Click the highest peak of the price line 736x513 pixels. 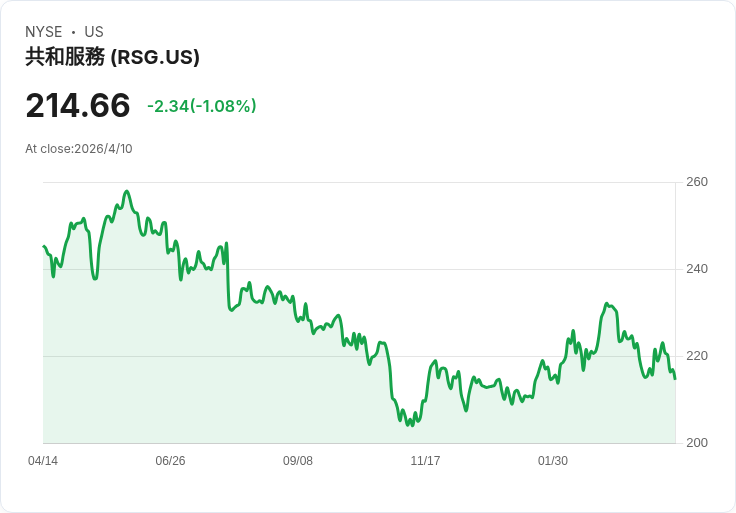126,191
